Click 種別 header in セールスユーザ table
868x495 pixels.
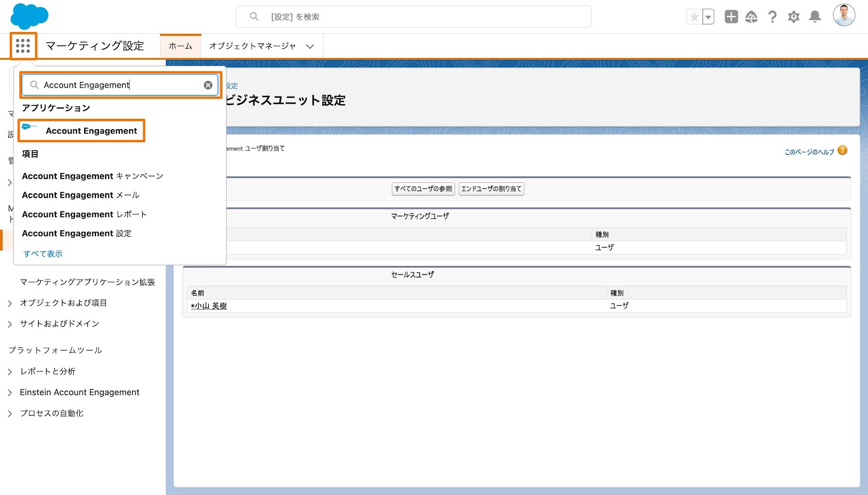click(x=617, y=293)
